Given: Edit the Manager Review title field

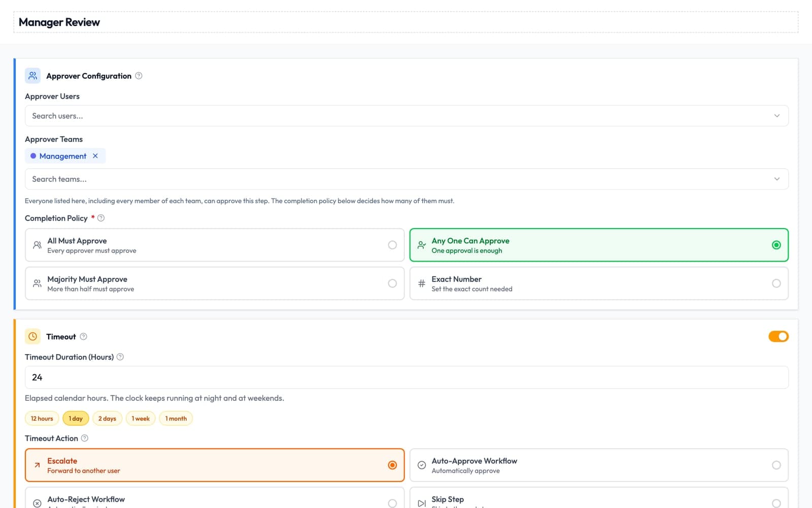Looking at the screenshot, I should (406, 22).
